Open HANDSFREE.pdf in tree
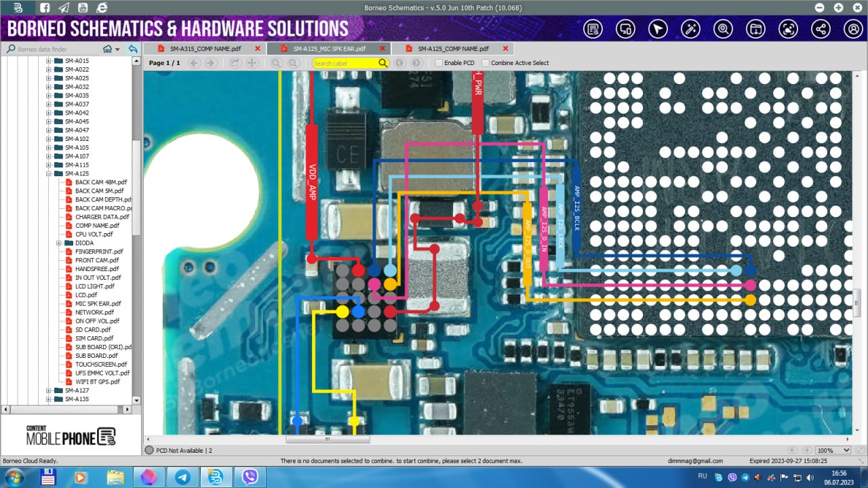The height and width of the screenshot is (488, 868). tap(98, 269)
